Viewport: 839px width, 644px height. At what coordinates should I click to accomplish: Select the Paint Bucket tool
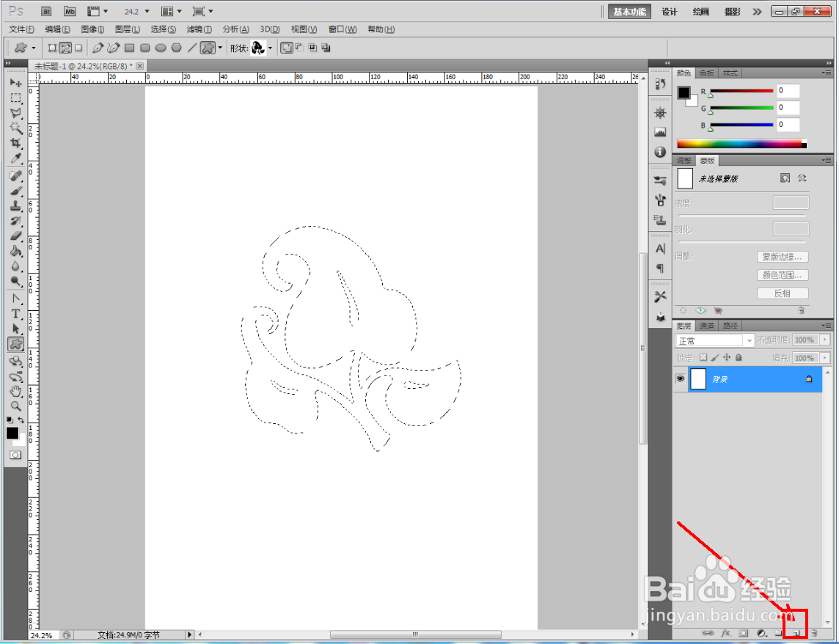pos(15,251)
